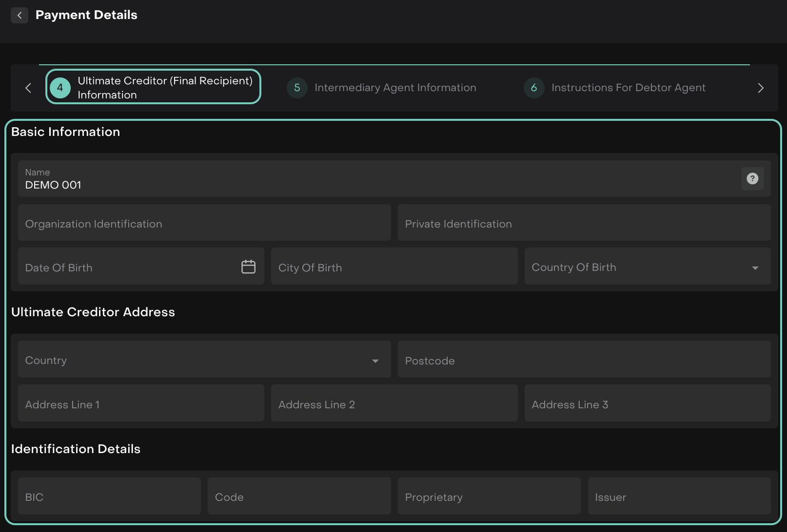Screen dimensions: 787x532
Task: Expand the Country Of Birth dropdown
Action: (755, 267)
